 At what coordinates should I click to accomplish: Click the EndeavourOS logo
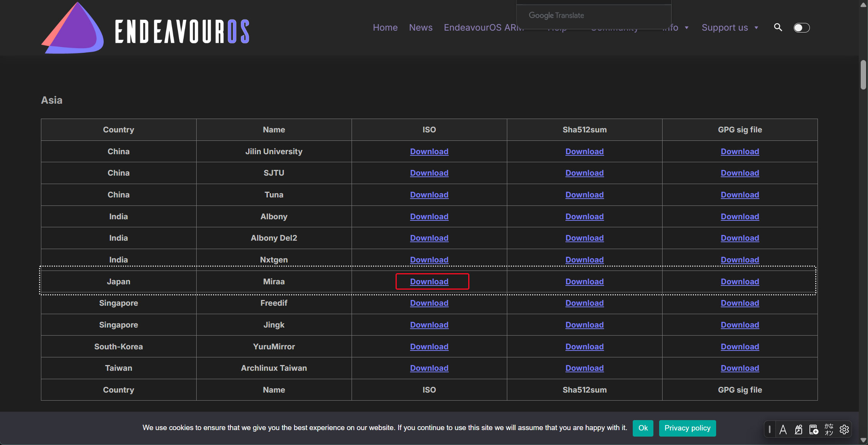[145, 28]
